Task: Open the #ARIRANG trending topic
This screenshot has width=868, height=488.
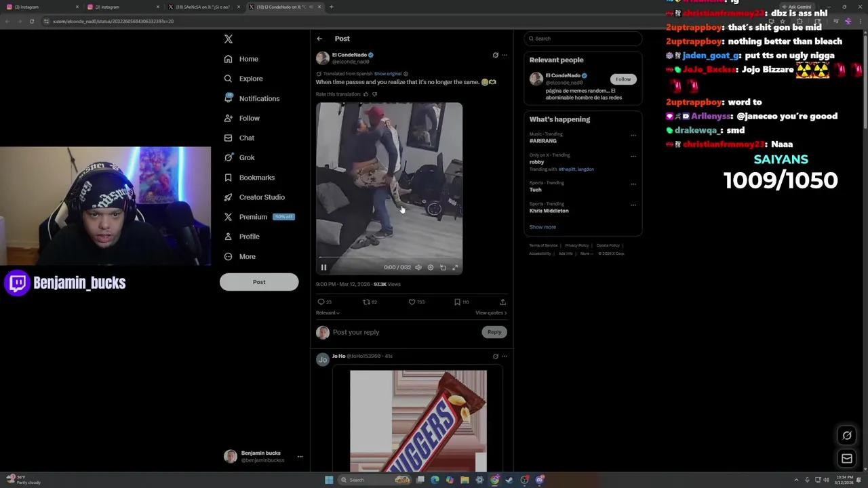Action: click(x=542, y=141)
